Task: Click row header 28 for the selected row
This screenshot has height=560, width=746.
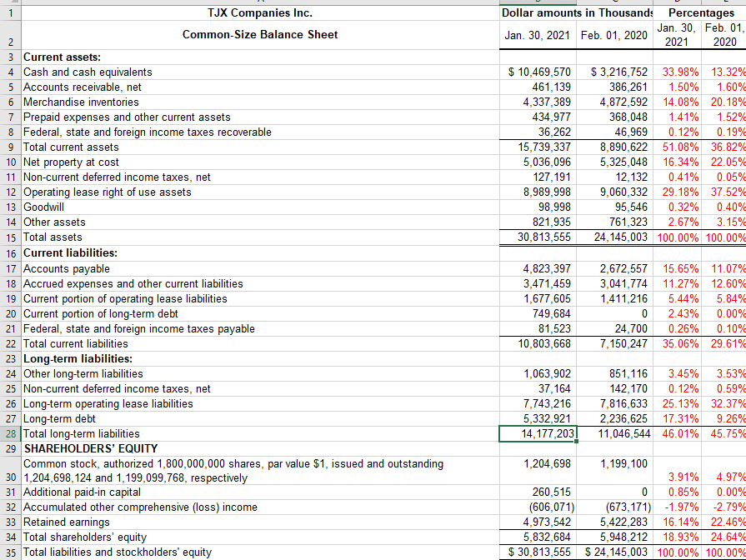Action: pos(9,433)
